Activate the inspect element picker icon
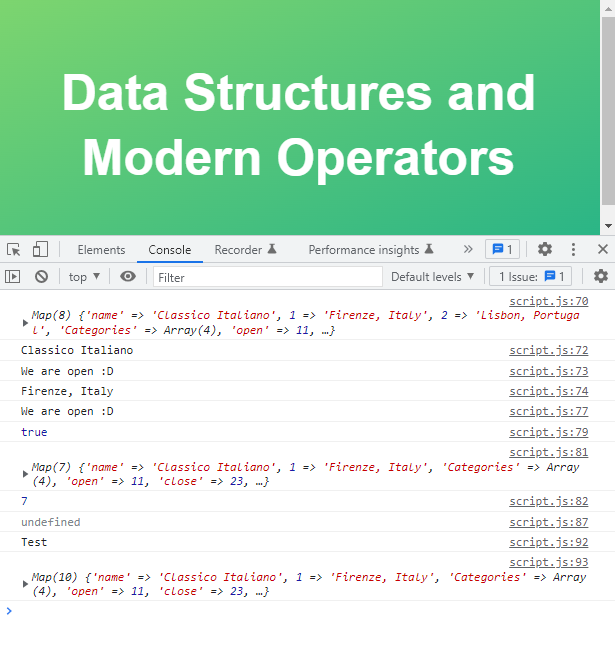The height and width of the screenshot is (668, 615). [14, 249]
